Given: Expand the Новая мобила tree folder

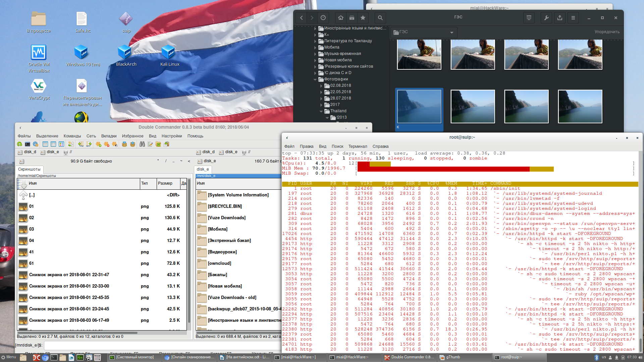Looking at the screenshot, I should pos(315,60).
